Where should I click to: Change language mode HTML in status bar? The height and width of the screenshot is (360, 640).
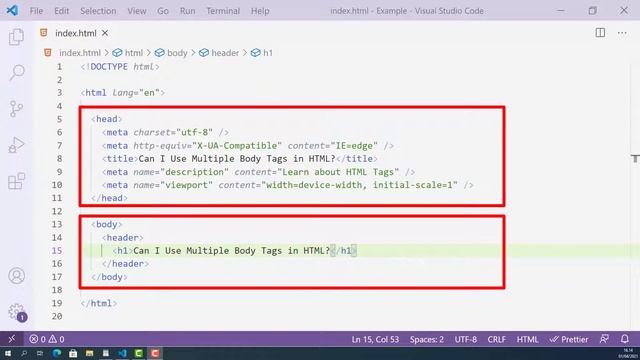point(527,339)
